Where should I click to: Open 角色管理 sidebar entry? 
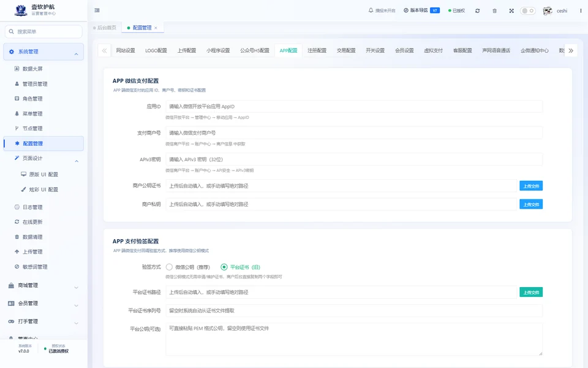[32, 99]
